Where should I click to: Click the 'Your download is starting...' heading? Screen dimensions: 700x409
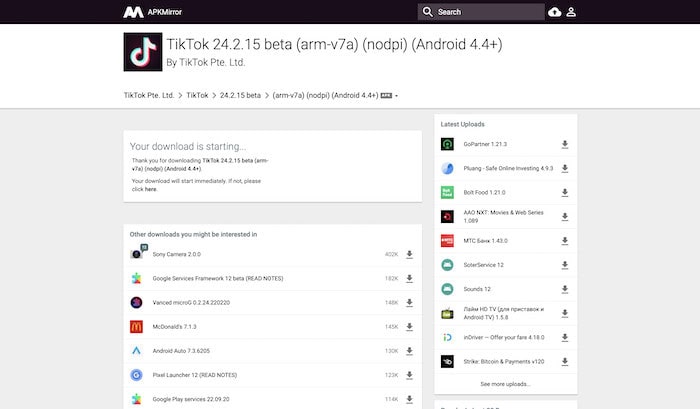click(x=188, y=146)
